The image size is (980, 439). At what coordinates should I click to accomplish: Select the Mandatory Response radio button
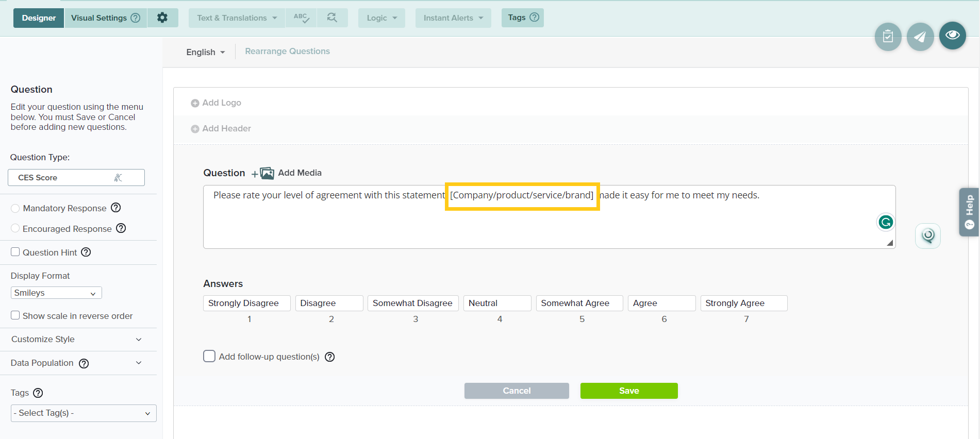pos(15,208)
